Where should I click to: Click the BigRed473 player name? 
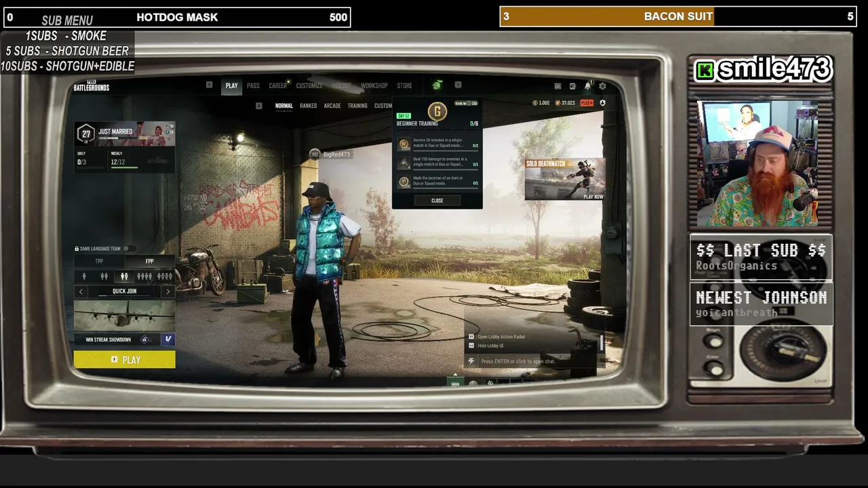[x=337, y=155]
